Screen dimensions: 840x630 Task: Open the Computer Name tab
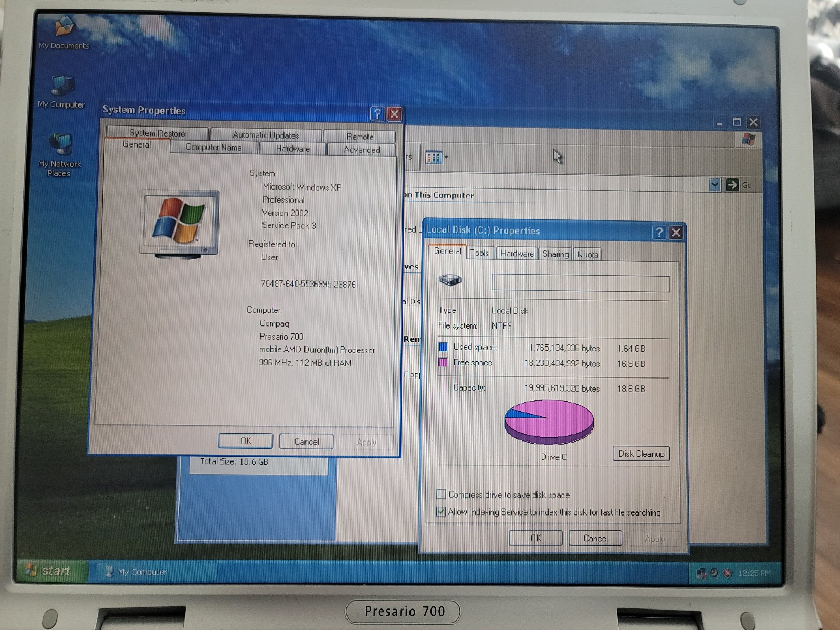point(214,148)
